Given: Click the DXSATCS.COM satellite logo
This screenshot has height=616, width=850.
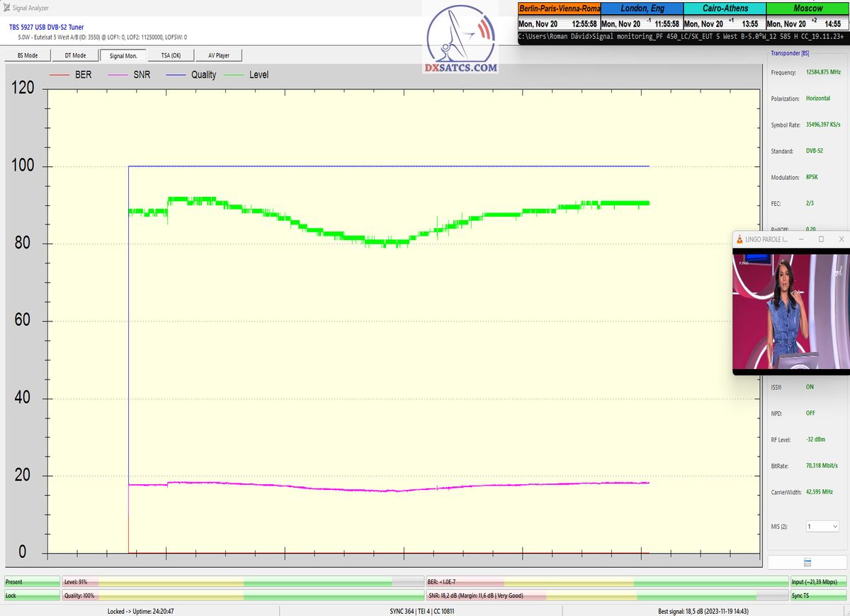Looking at the screenshot, I should pos(461,40).
